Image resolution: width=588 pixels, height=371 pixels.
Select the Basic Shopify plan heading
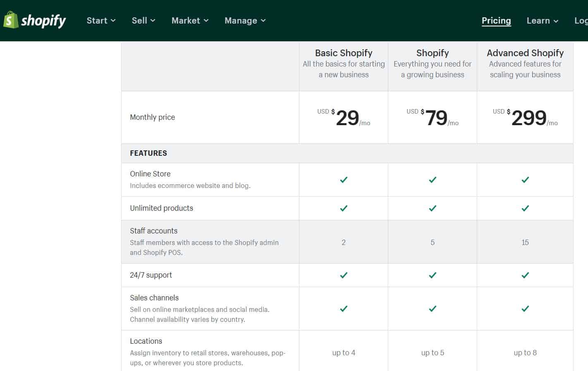[344, 53]
